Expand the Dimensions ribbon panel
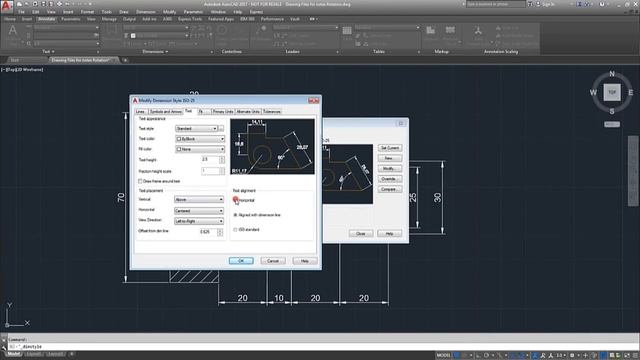The image size is (640, 360). 155,52
